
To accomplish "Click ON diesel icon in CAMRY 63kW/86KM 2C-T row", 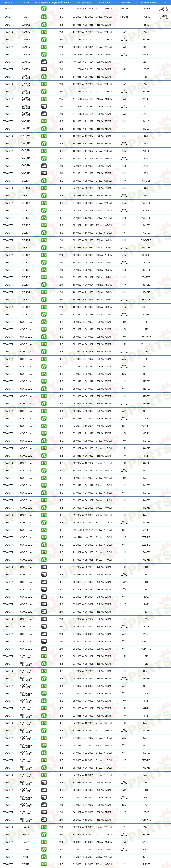I will coord(44,62).
